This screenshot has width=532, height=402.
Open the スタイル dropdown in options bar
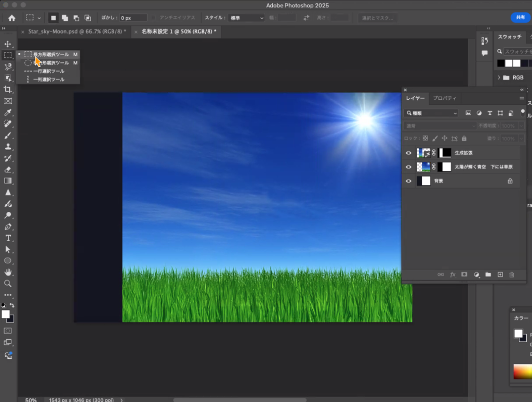point(247,18)
